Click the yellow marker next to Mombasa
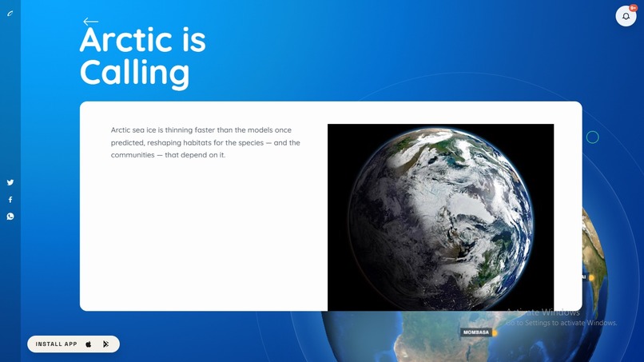The image size is (644, 362). [x=495, y=332]
